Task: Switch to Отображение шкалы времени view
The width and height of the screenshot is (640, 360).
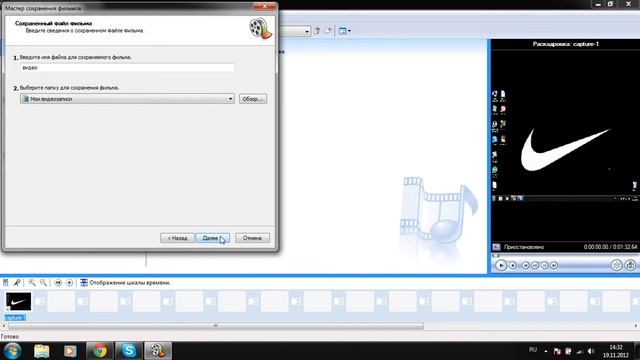Action: click(125, 282)
